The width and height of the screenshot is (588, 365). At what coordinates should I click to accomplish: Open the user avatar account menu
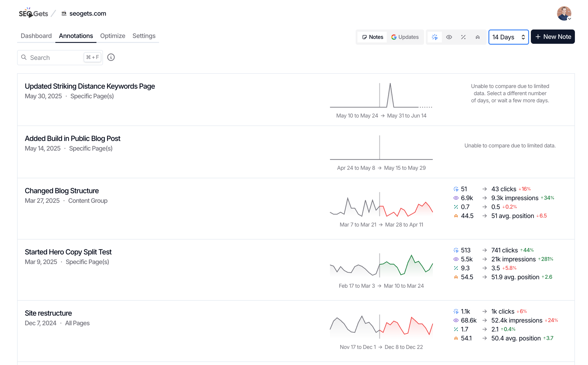564,13
